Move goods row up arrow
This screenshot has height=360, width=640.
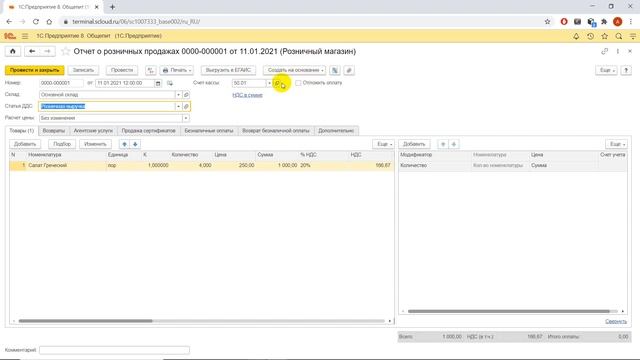coord(124,144)
